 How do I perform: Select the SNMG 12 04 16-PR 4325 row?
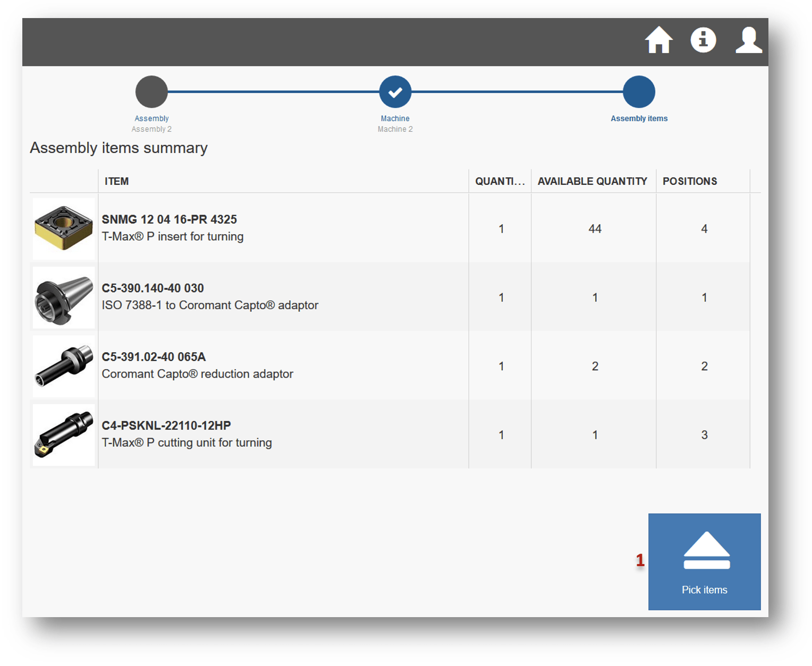tap(169, 219)
